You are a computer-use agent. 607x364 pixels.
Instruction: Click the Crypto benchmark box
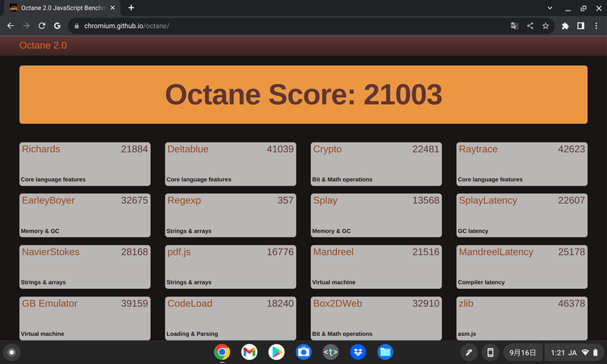[x=376, y=164]
